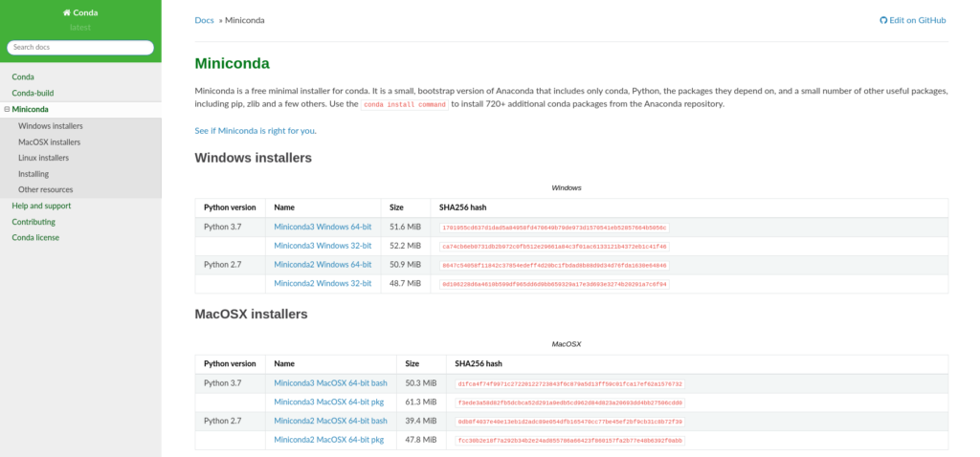Download Miniconda3 MacOSX 64-bit bash
This screenshot has width=980, height=457.
(330, 382)
